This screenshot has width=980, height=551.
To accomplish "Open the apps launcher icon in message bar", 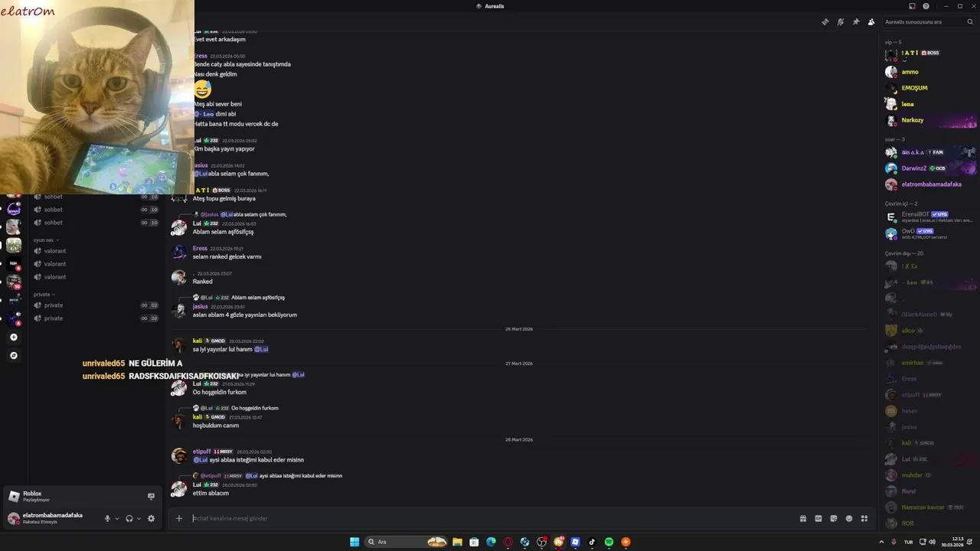I will pos(864,518).
